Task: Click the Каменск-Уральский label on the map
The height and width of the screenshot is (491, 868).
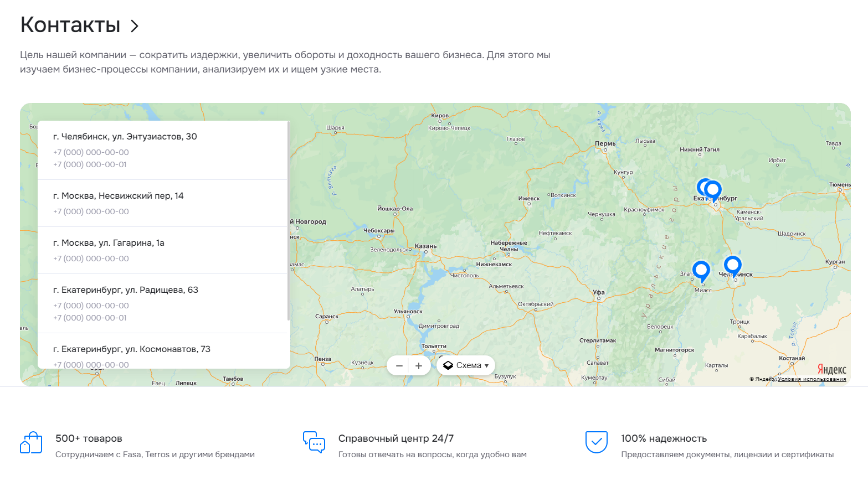Action: (749, 215)
